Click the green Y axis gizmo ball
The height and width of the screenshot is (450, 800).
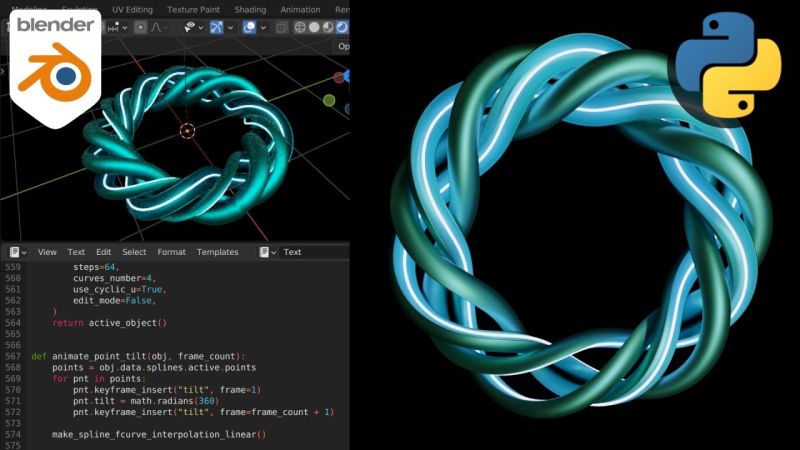click(x=329, y=101)
